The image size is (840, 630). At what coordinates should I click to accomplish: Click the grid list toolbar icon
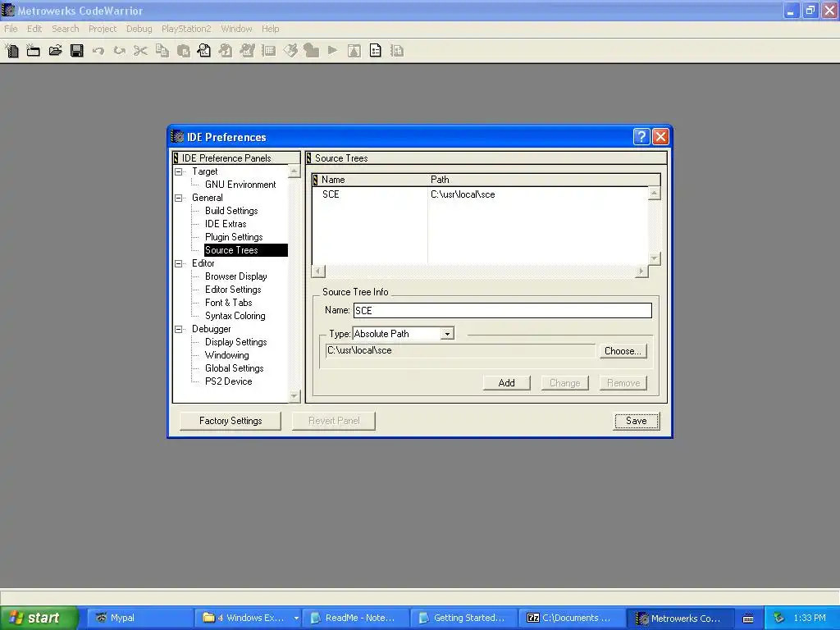pyautogui.click(x=268, y=51)
